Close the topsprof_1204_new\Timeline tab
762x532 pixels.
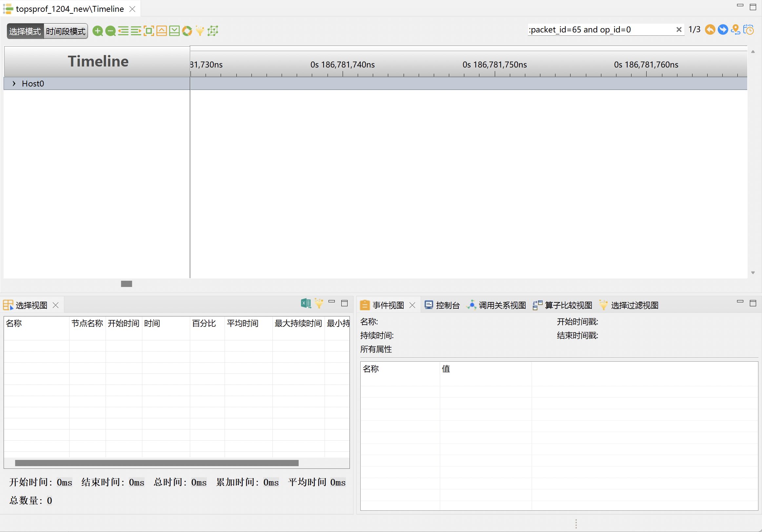(132, 9)
